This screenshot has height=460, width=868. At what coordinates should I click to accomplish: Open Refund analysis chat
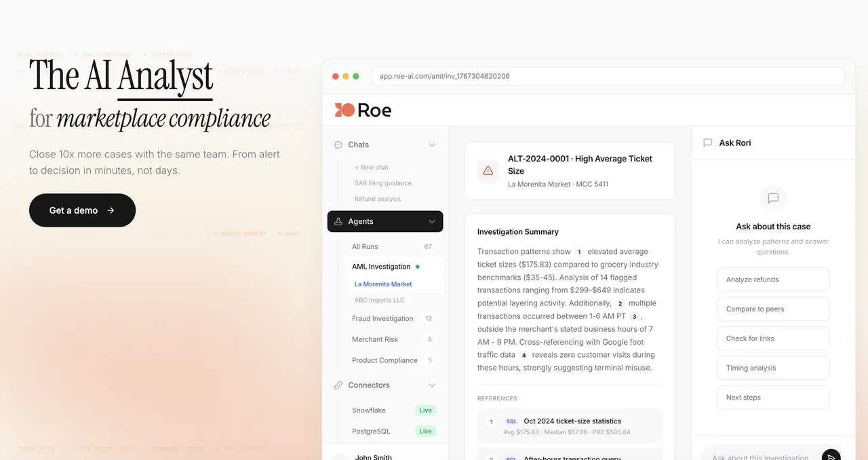[377, 199]
